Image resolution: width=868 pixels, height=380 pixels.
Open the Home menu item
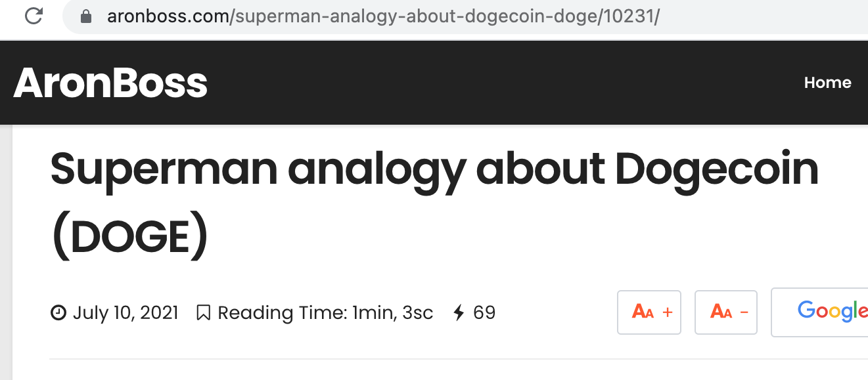pyautogui.click(x=828, y=83)
